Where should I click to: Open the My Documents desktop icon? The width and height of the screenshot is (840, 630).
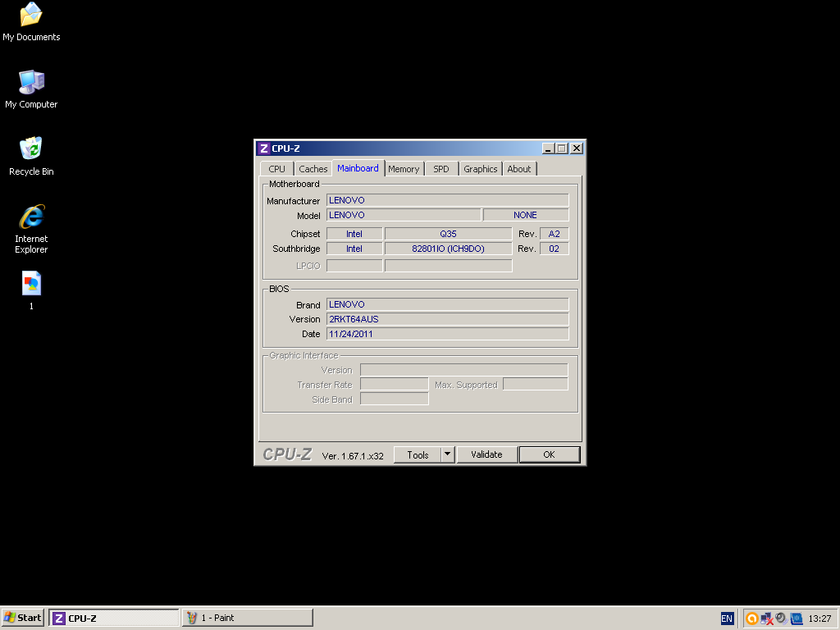[x=31, y=22]
